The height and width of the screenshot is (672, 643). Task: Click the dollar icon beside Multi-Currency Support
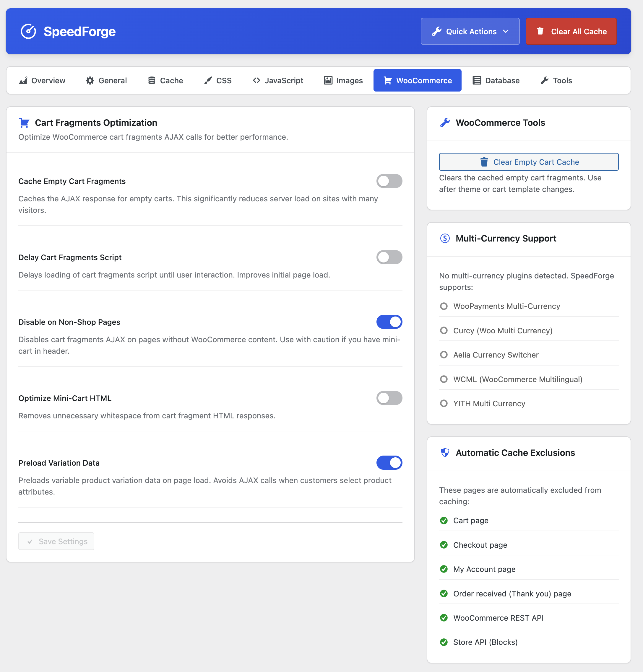(x=445, y=238)
